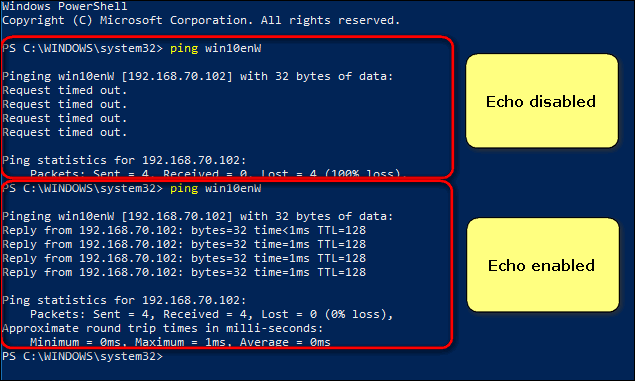Click the last Request timed out line
The width and height of the screenshot is (635, 381).
coord(65,132)
